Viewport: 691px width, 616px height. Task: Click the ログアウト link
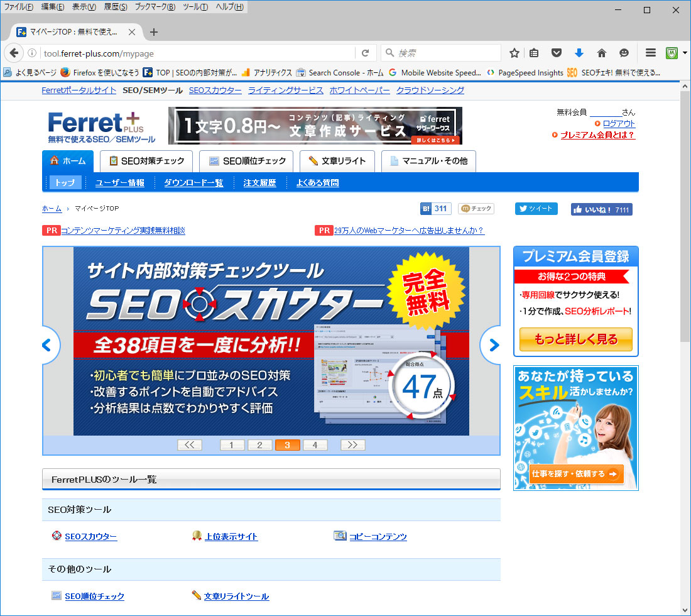(619, 124)
